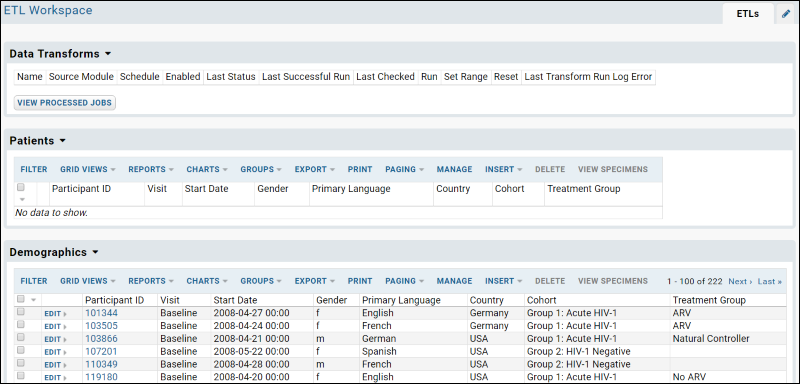Open Insert menu in Patients grid
The image size is (800, 384).
click(504, 169)
